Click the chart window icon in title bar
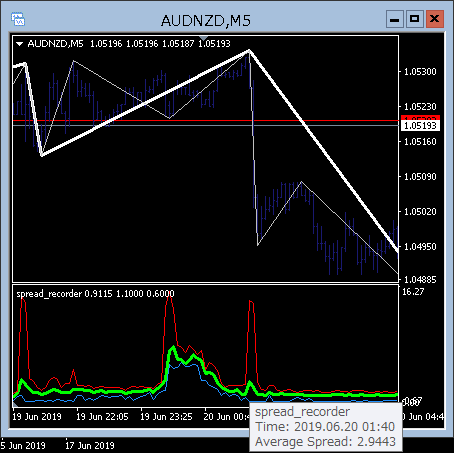 pyautogui.click(x=18, y=19)
